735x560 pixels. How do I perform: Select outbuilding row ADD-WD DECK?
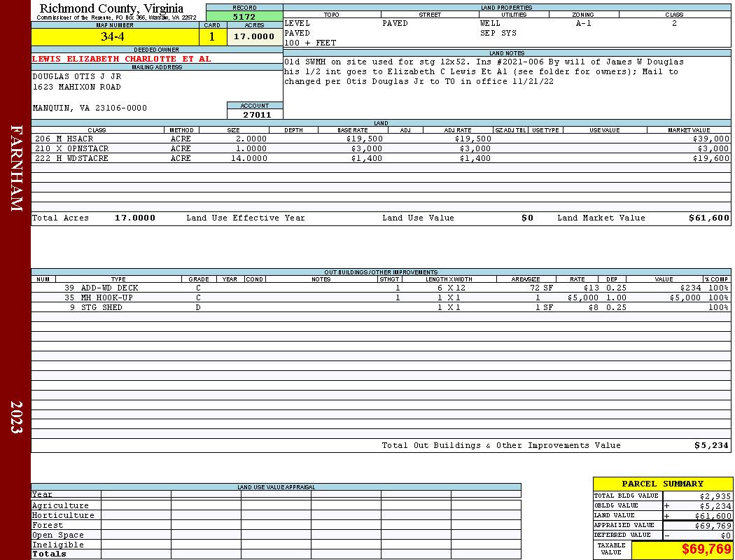click(381, 288)
